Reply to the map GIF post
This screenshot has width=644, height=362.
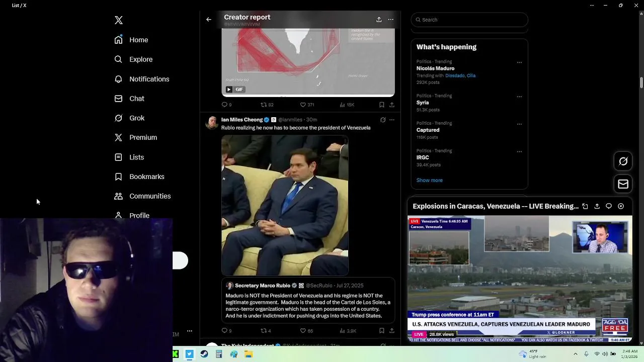226,105
